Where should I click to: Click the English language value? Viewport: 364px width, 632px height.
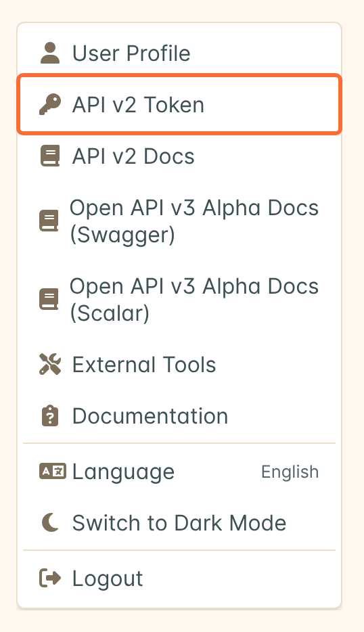pos(290,472)
